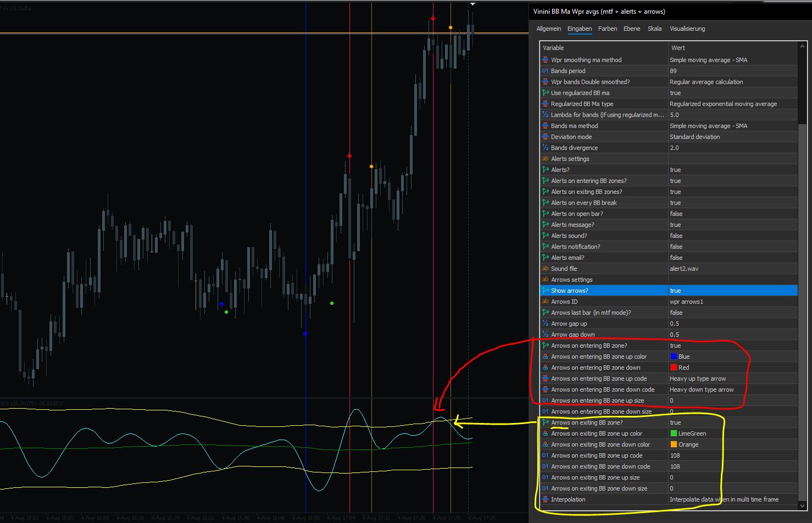Click the fraction icon beside Bands divergence

pos(546,148)
